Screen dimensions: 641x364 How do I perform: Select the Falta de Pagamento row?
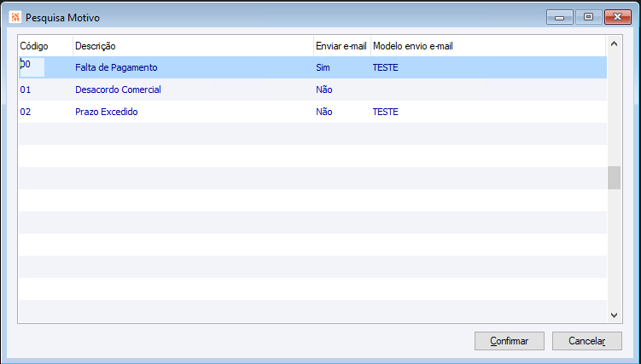coord(312,67)
